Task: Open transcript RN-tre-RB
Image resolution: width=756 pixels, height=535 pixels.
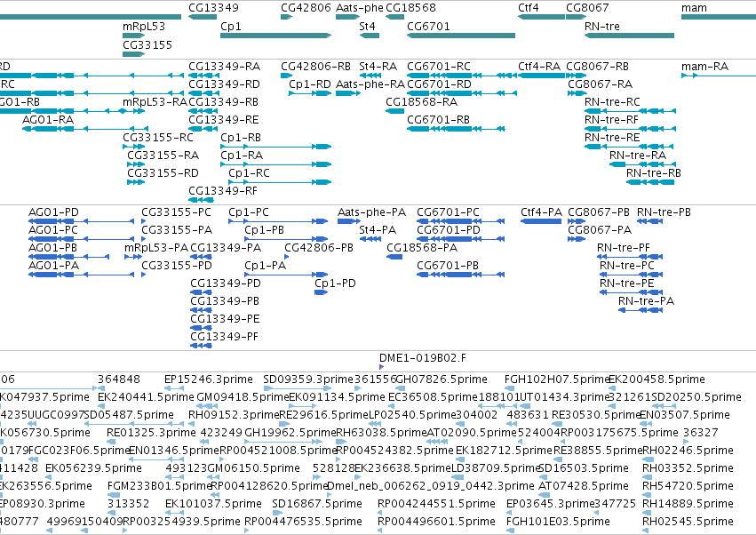Action: point(653,172)
